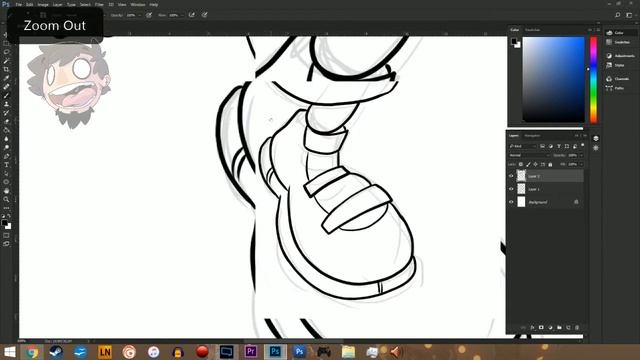Image resolution: width=640 pixels, height=360 pixels.
Task: Select the Path Selection tool
Action: pos(7,173)
